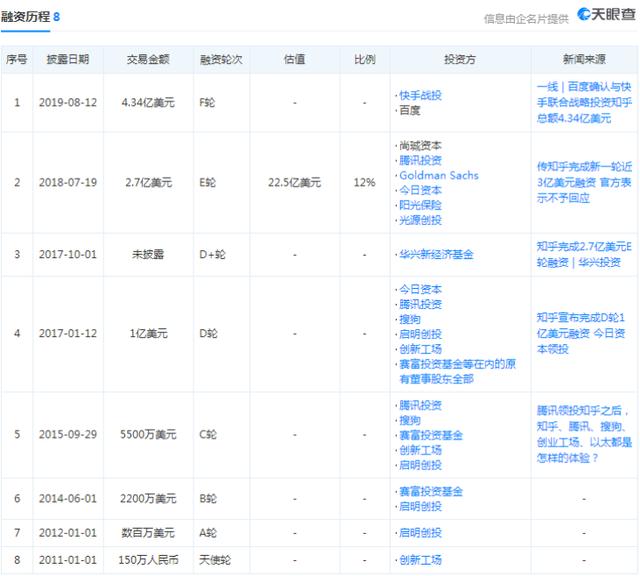Select the 12% ratio cell

pos(364,182)
